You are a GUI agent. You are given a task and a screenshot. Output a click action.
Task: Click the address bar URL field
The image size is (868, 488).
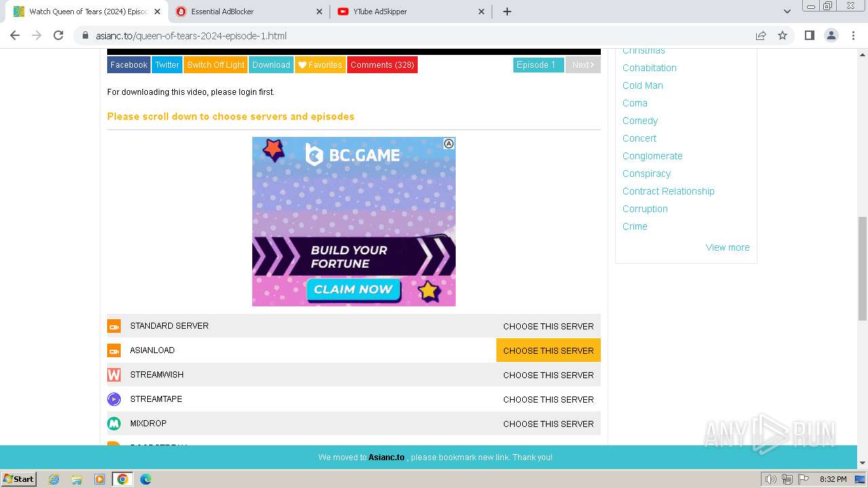click(420, 35)
